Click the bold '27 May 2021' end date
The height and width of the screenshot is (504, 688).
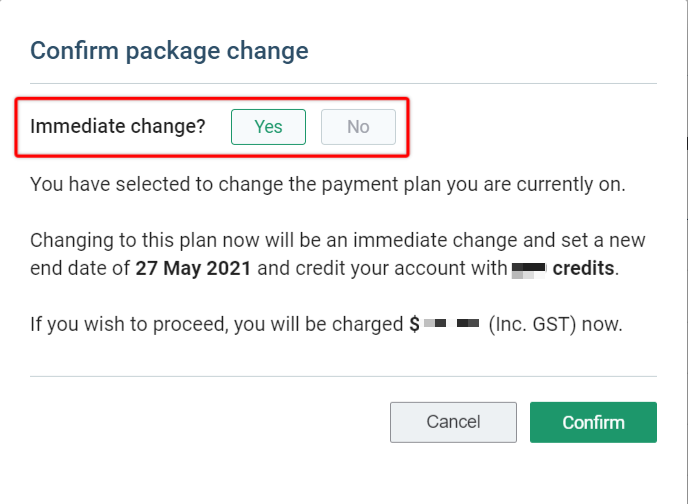[x=191, y=270]
